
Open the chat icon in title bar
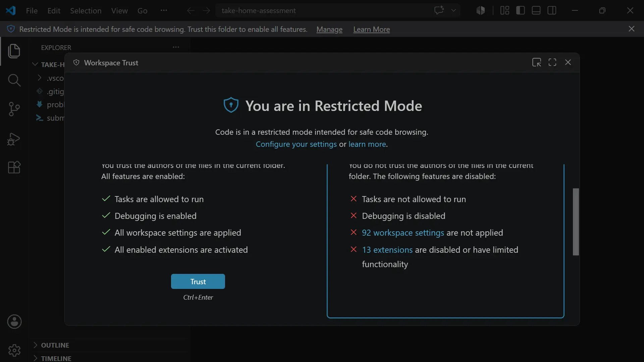coord(439,10)
